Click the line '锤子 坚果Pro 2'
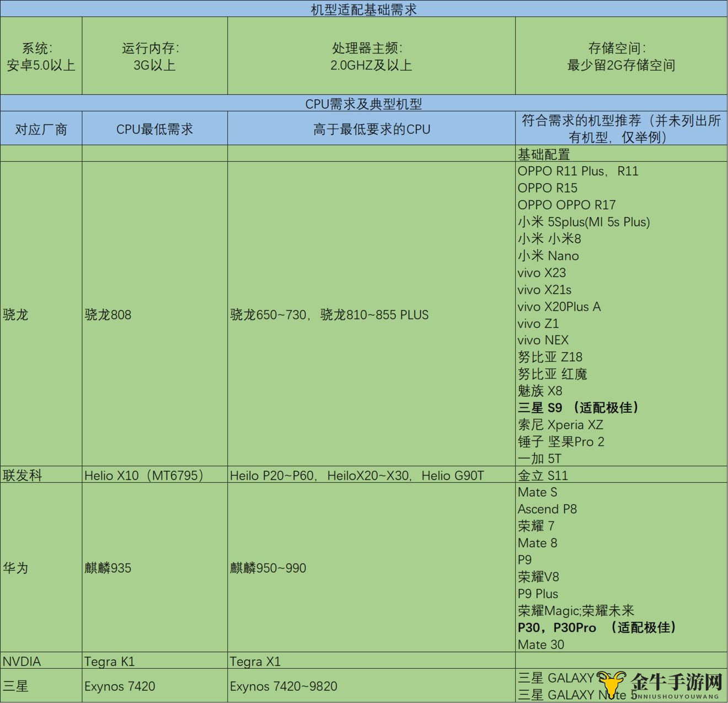The height and width of the screenshot is (703, 728). pyautogui.click(x=561, y=441)
